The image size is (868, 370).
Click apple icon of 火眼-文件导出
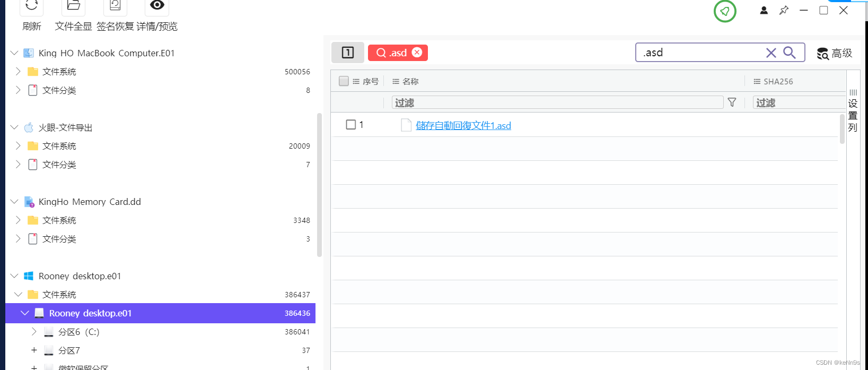[x=29, y=127]
